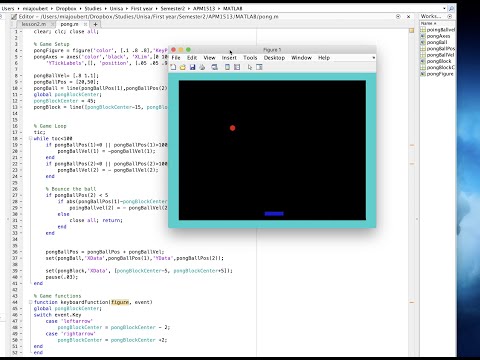Click the pongFigure variable icon in Workspace
Image resolution: width=480 pixels, height=360 pixels.
click(423, 74)
